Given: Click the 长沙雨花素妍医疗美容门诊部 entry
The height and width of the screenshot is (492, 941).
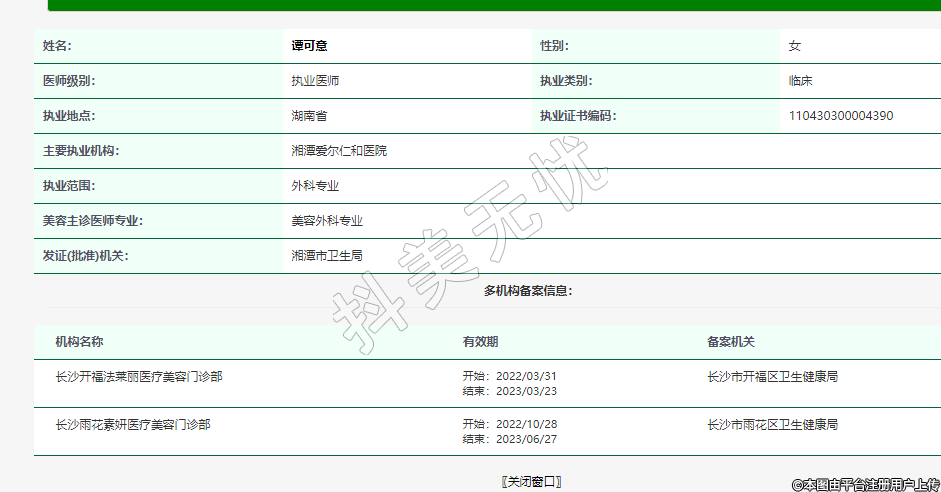Looking at the screenshot, I should pyautogui.click(x=133, y=425).
